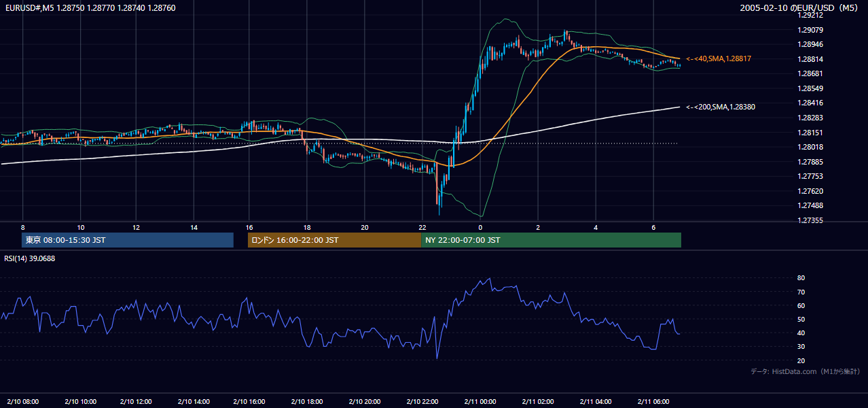
Task: Click price axis value 1.27753
Action: pos(811,176)
